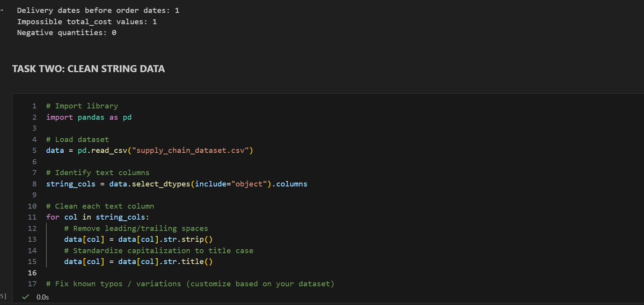Click the 'string_cols = data.select_dtypes' code line

click(177, 184)
